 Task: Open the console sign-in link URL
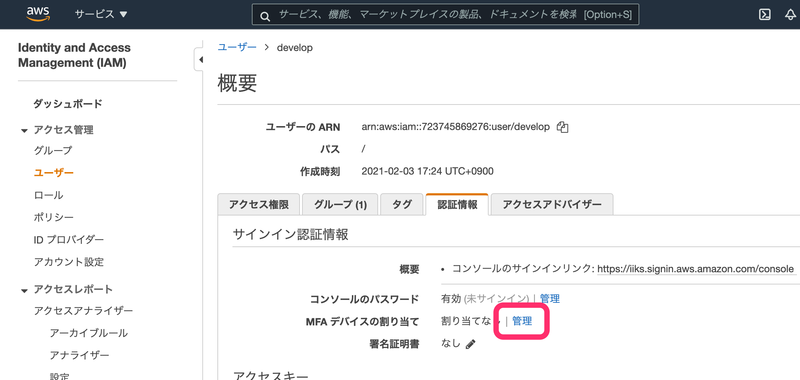coord(696,269)
